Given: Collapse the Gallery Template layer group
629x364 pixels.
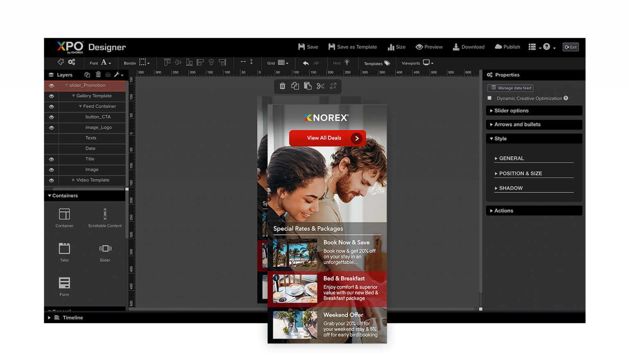Looking at the screenshot, I should pos(73,96).
